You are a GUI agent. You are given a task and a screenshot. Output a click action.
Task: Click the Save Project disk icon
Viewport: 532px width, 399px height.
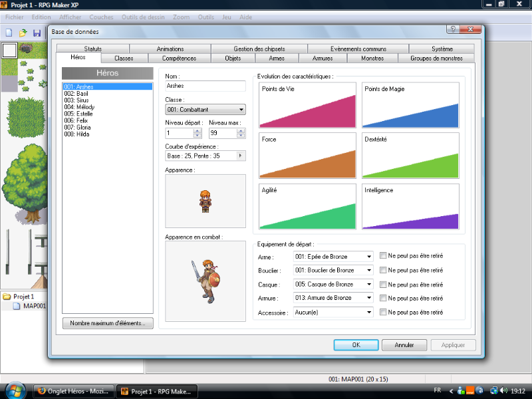click(36, 32)
